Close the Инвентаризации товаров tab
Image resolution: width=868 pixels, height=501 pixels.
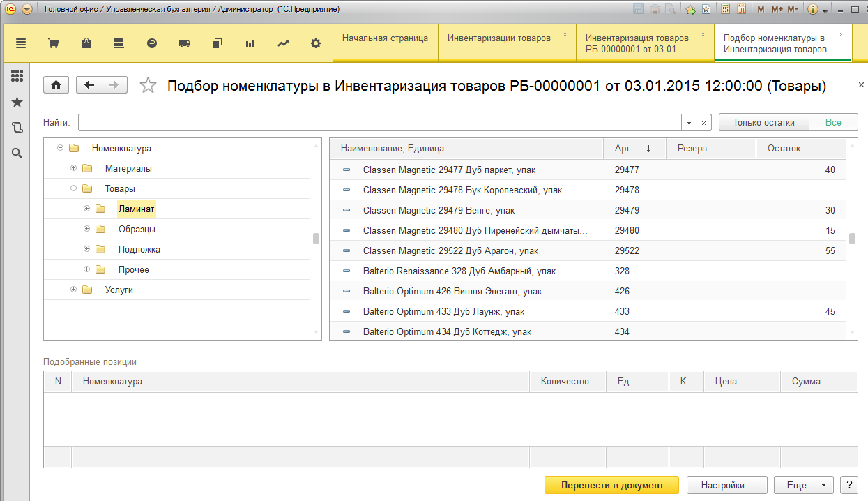565,34
